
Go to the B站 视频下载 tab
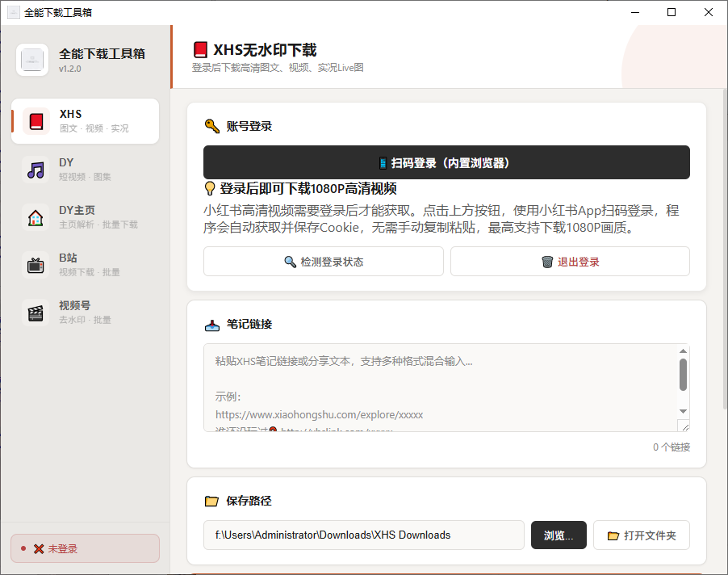point(86,265)
